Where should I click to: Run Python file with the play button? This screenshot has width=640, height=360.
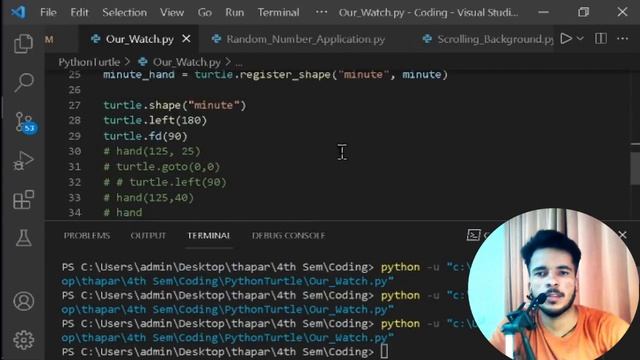(x=566, y=39)
